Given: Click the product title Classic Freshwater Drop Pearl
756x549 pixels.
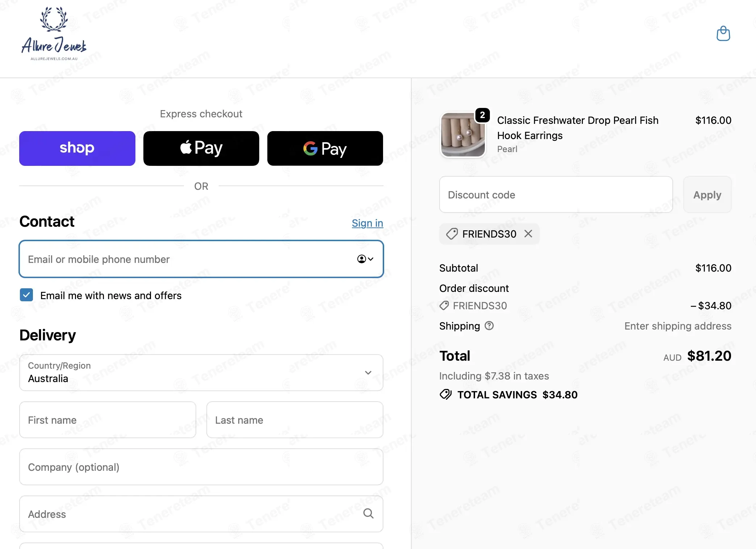Looking at the screenshot, I should (x=577, y=128).
